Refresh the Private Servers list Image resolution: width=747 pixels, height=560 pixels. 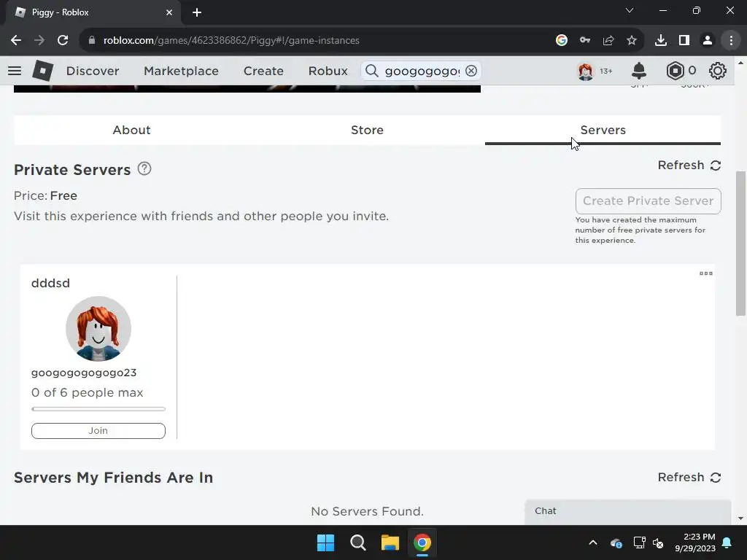pyautogui.click(x=689, y=166)
